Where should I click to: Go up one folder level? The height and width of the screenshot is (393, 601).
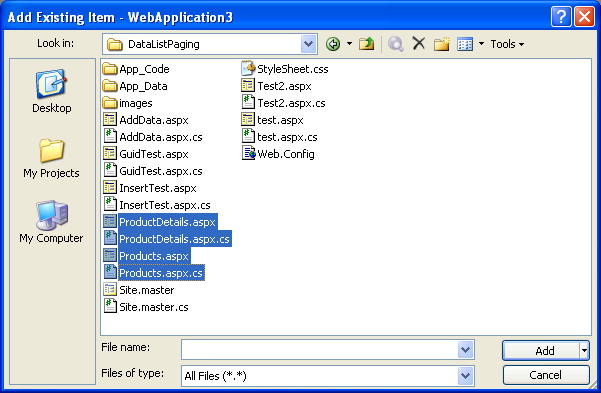pos(366,44)
